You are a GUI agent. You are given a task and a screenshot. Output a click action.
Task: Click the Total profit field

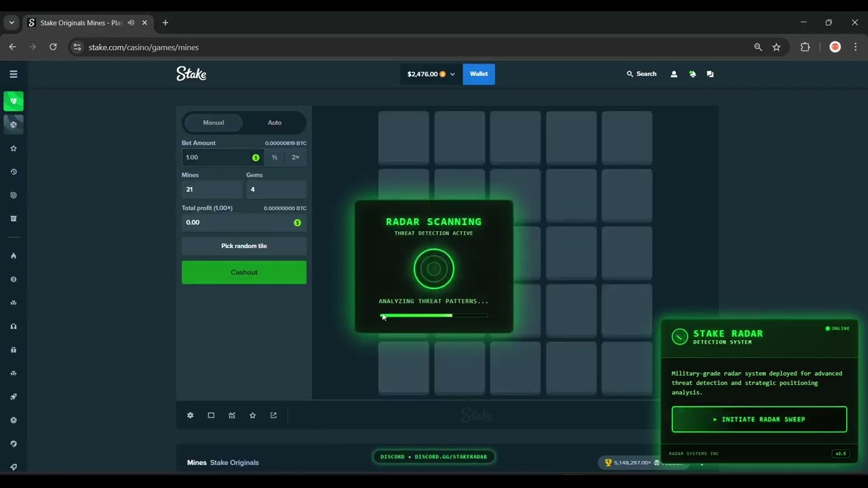point(244,222)
